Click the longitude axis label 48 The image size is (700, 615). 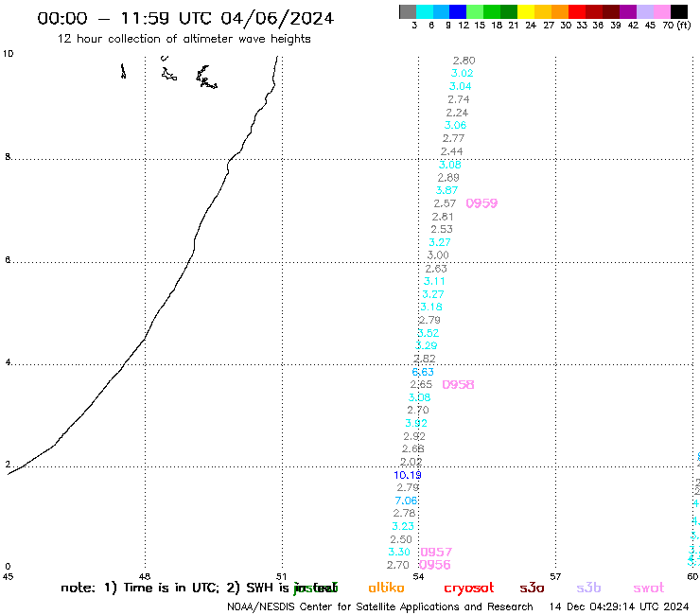click(145, 576)
